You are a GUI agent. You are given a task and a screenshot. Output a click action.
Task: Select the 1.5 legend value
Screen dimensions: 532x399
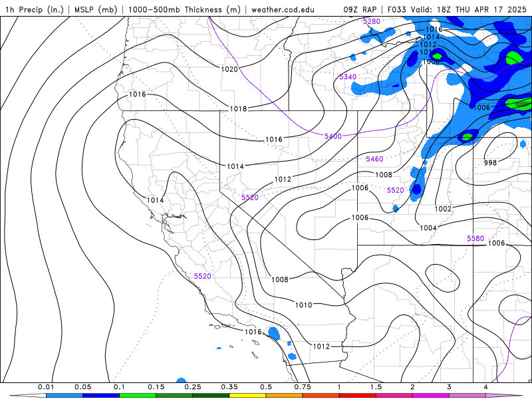tap(376, 387)
